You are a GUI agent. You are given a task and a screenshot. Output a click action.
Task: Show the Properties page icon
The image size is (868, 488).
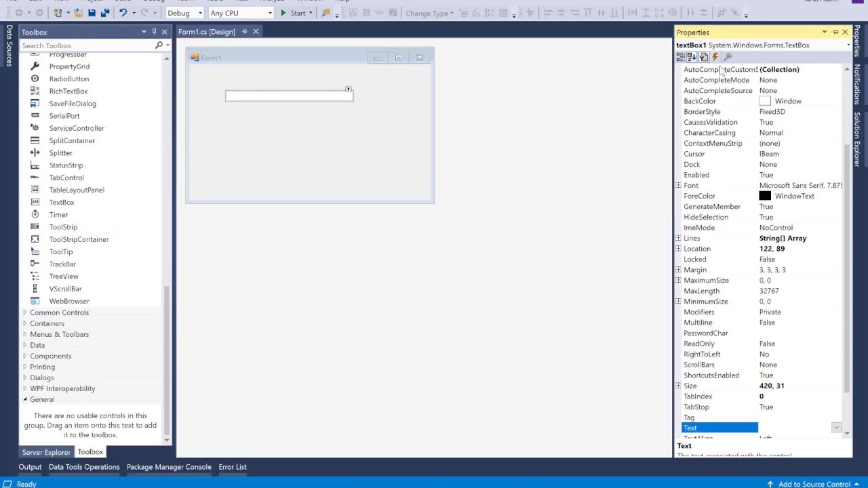click(704, 58)
